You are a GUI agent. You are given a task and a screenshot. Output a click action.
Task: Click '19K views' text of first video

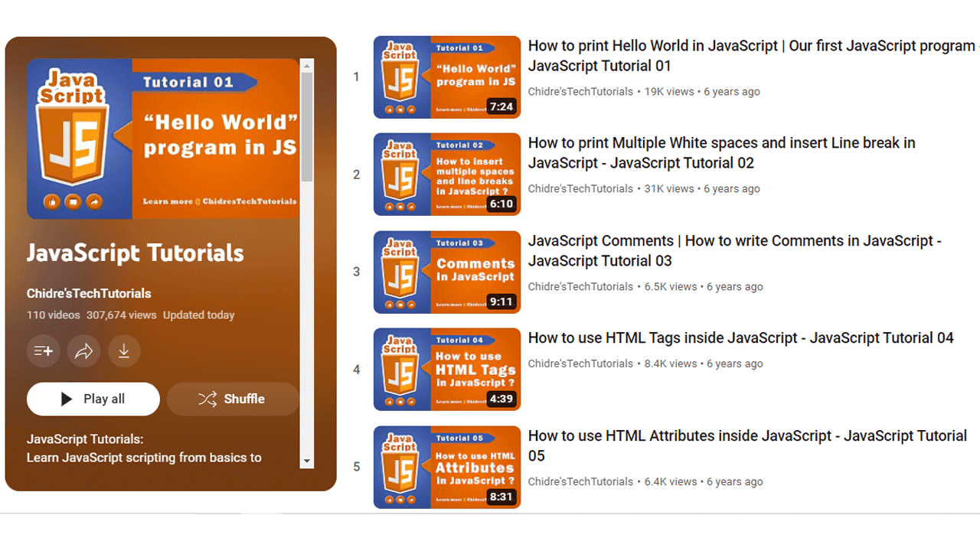point(669,91)
